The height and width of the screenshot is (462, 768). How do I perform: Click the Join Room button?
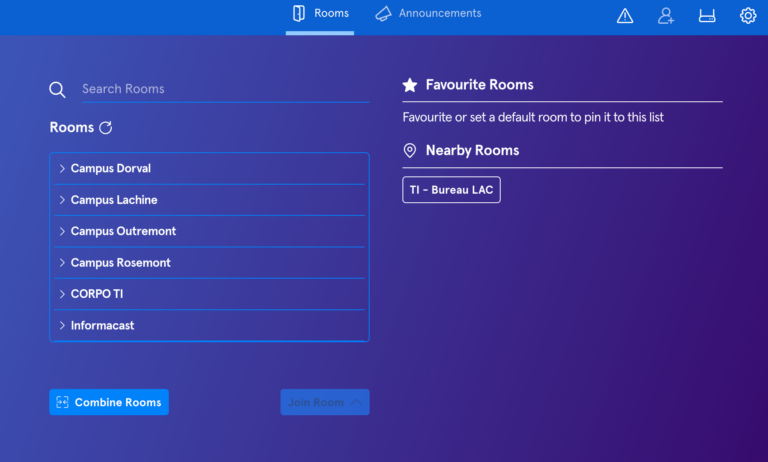[x=324, y=402]
